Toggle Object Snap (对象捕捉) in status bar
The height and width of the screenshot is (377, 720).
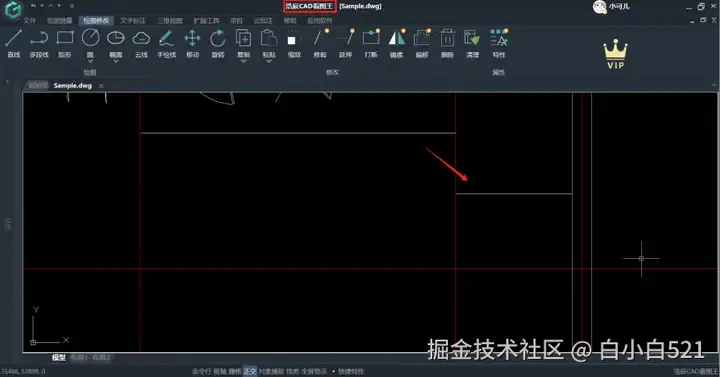click(271, 371)
